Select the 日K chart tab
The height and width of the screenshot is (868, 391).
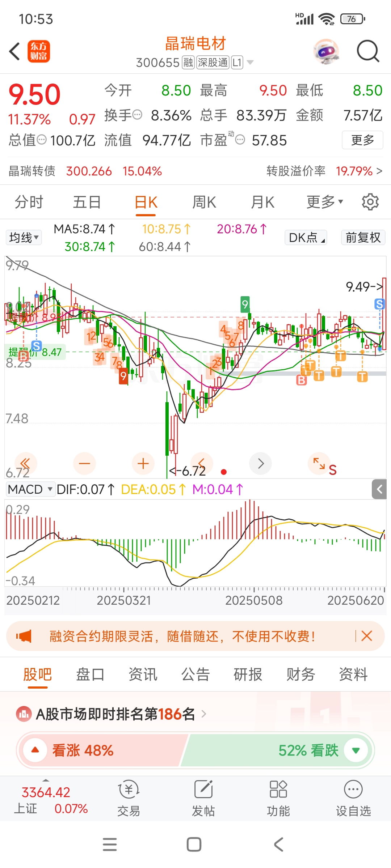146,203
